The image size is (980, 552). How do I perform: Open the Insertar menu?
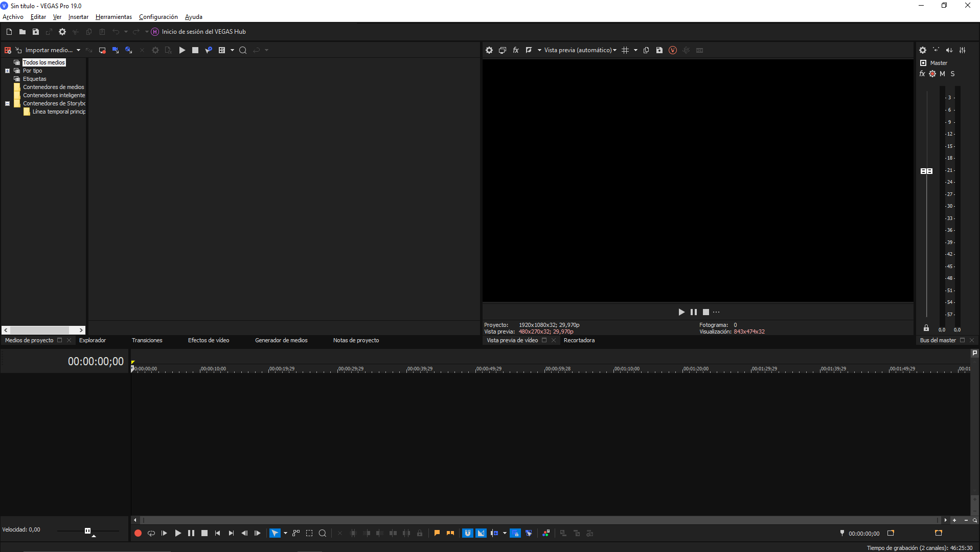(x=78, y=17)
